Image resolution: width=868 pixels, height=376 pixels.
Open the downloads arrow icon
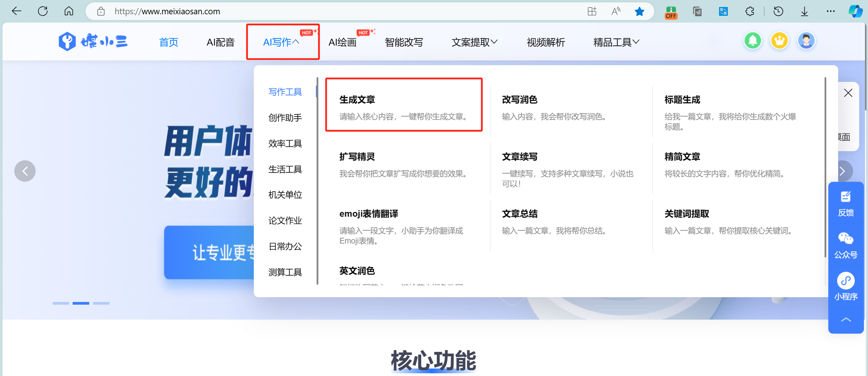(805, 12)
